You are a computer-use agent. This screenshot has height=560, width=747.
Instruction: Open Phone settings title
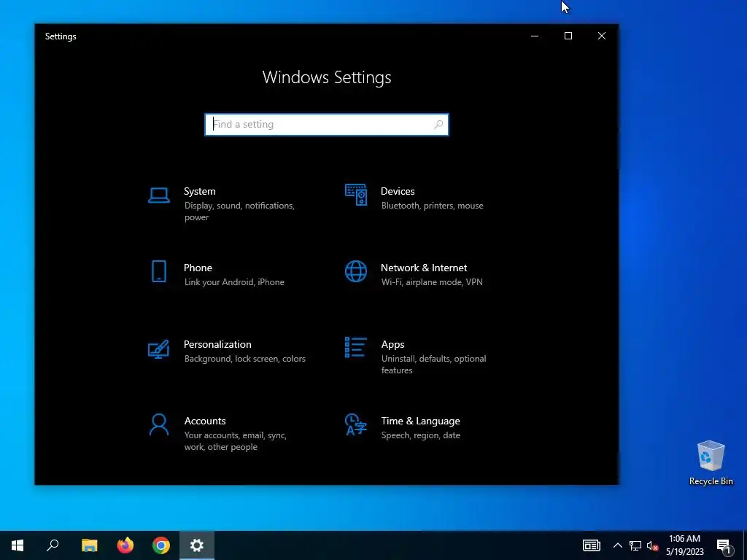pyautogui.click(x=198, y=268)
